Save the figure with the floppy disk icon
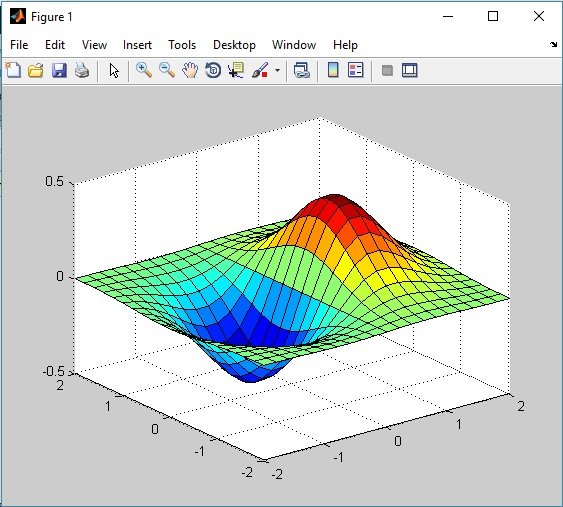The image size is (563, 507). [x=59, y=70]
